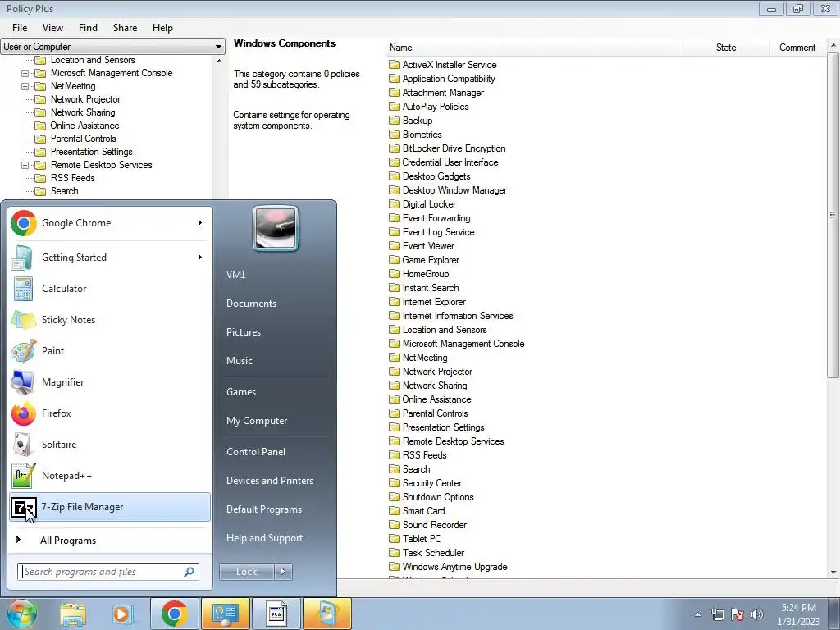Launch Sticky Notes from Start menu

pos(110,320)
